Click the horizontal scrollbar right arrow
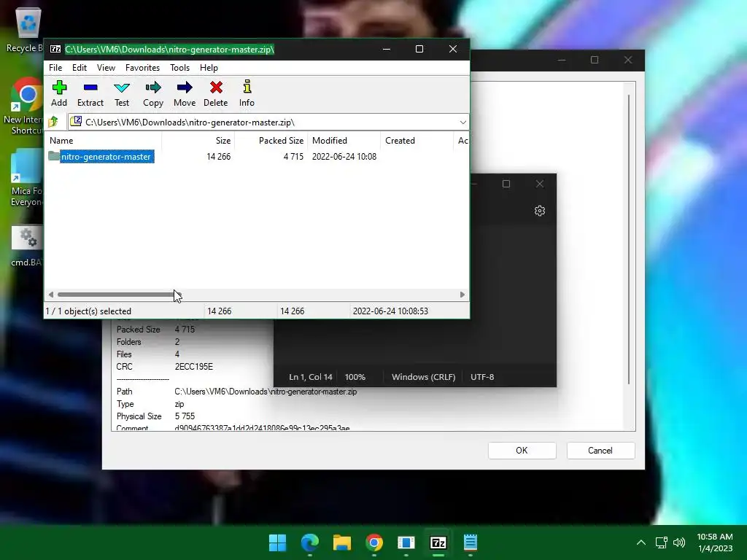The height and width of the screenshot is (560, 747). [462, 295]
